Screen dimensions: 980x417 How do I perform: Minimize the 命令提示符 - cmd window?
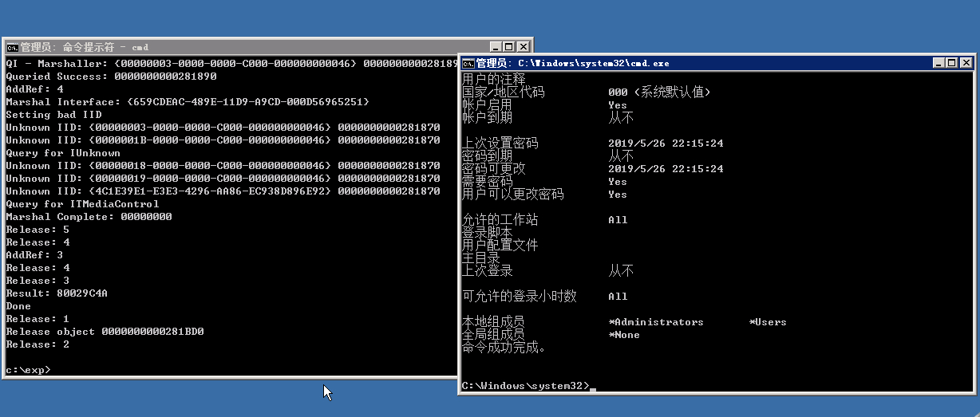[497, 47]
